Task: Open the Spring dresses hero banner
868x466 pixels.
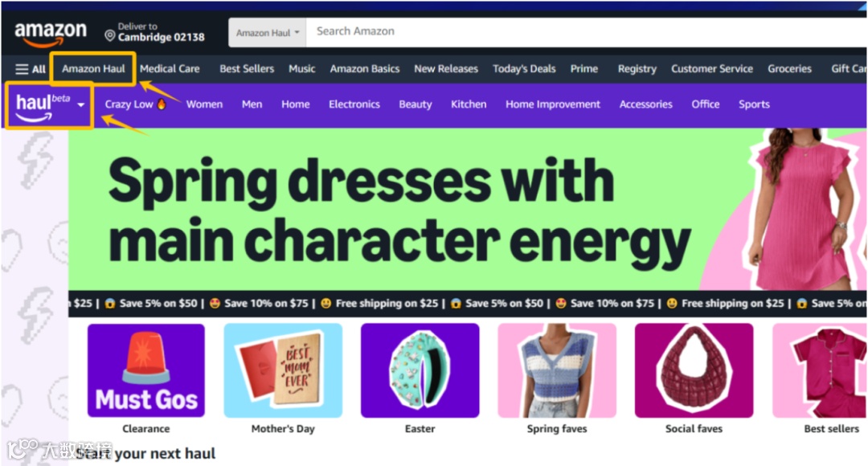Action: pyautogui.click(x=467, y=209)
